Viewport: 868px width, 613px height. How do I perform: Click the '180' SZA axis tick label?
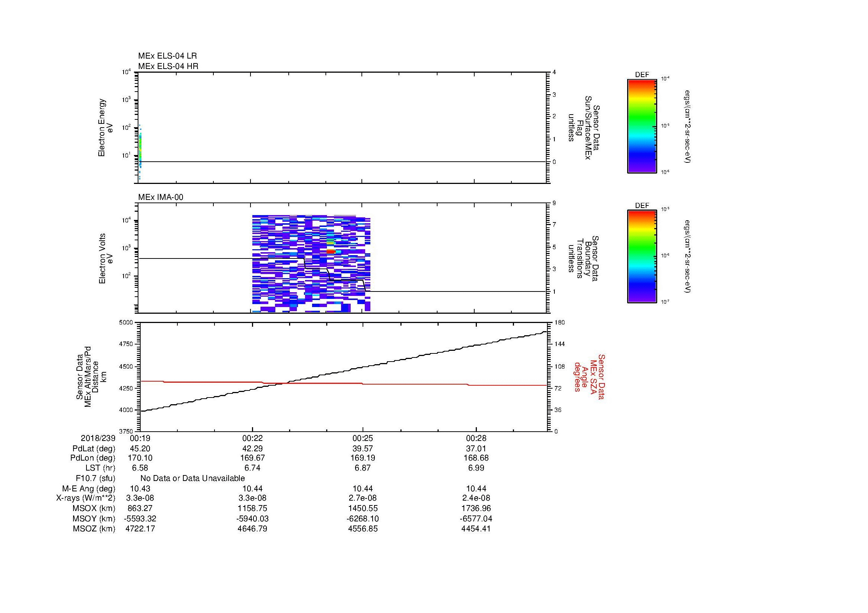(560, 323)
